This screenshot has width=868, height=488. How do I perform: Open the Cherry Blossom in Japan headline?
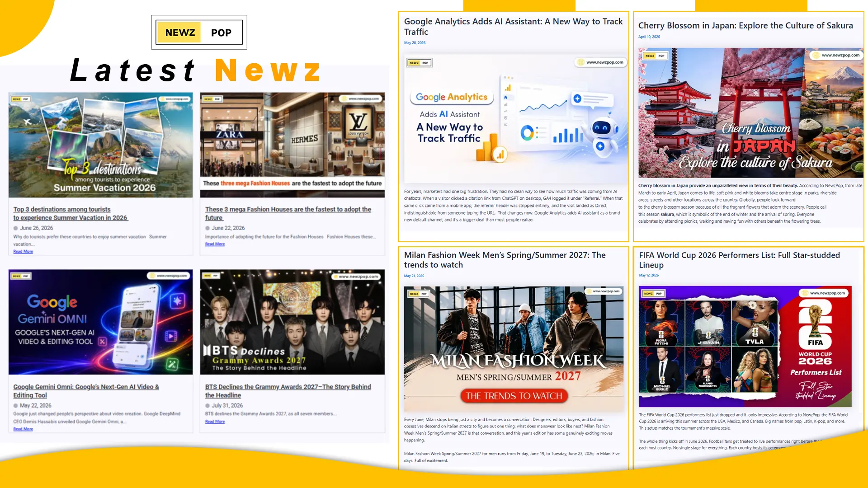745,25
